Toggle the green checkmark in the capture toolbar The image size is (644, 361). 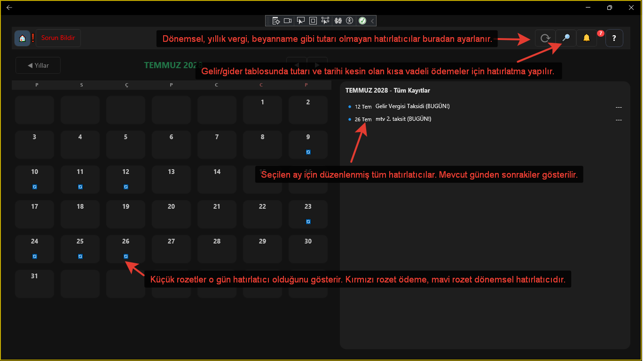tap(361, 21)
